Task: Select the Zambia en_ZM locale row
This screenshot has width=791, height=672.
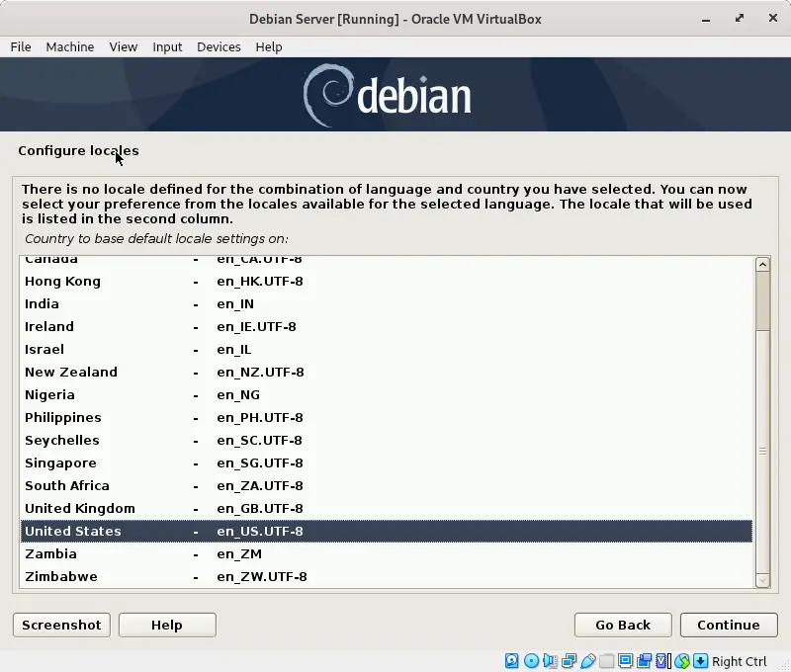Action: click(x=387, y=554)
